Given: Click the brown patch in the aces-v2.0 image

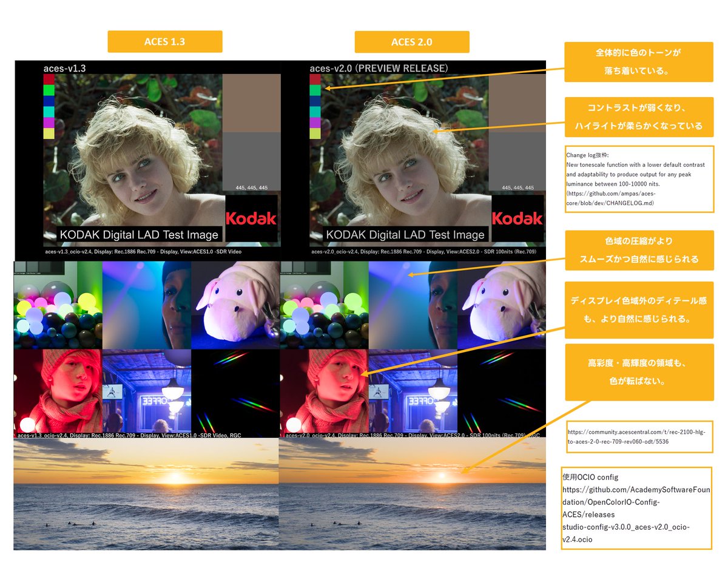Looking at the screenshot, I should pyautogui.click(x=517, y=103).
